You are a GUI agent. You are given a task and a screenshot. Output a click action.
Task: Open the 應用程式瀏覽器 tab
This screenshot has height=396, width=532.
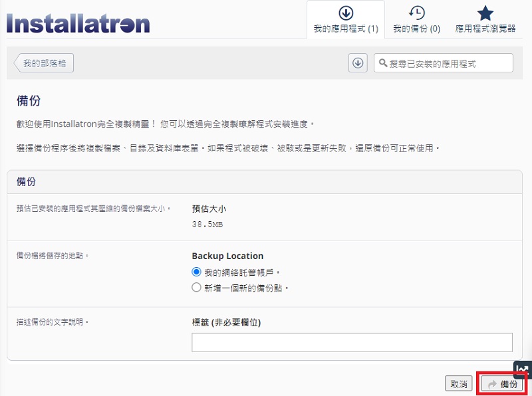pyautogui.click(x=485, y=20)
